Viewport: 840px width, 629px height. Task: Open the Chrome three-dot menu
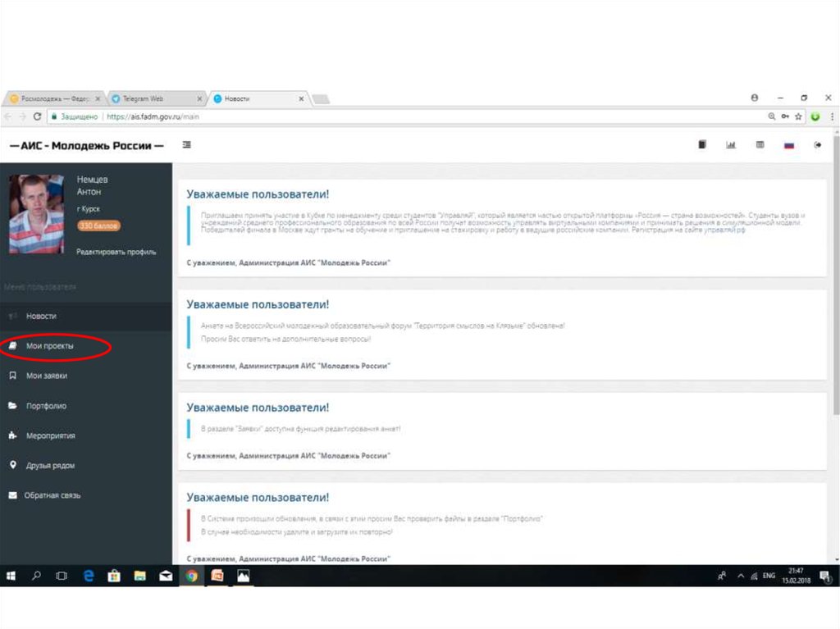832,116
